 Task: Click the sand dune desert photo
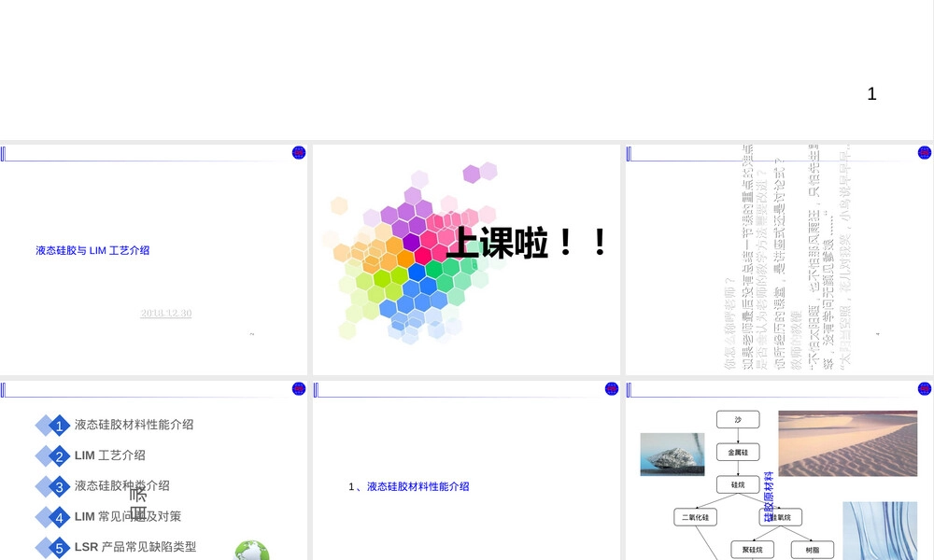click(848, 443)
